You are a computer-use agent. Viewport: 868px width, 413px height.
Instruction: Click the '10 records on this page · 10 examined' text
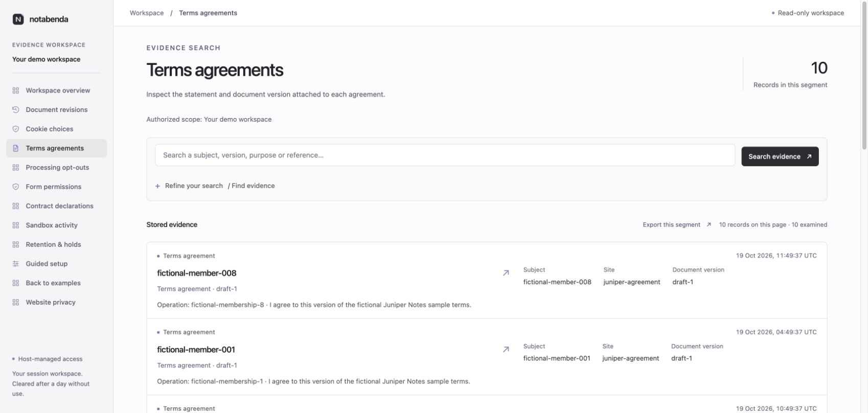pos(773,225)
